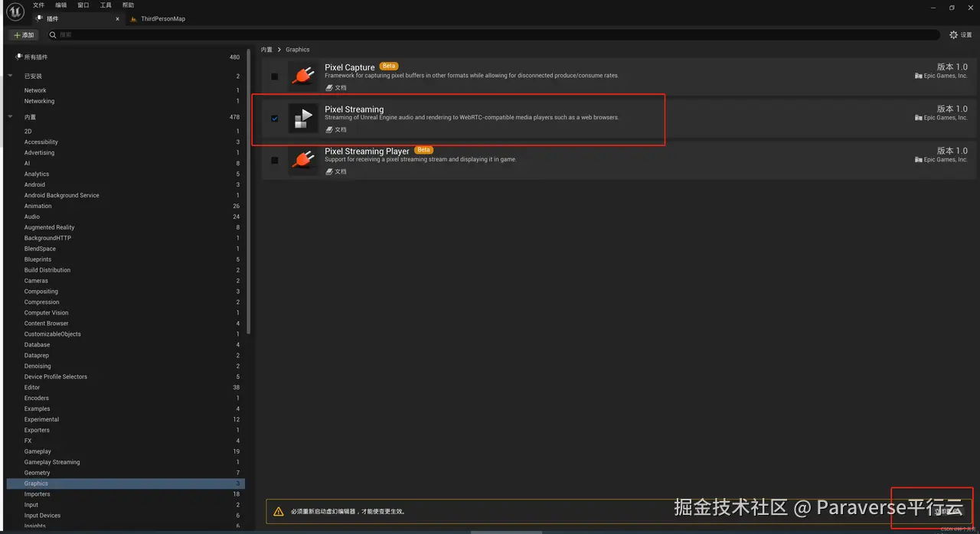Select the Animation category
This screenshot has width=980, height=534.
(x=126, y=206)
